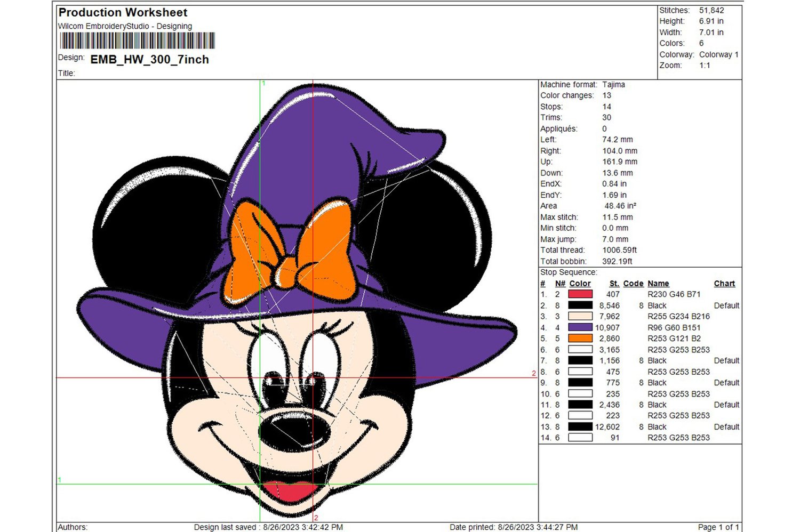800x532 pixels.
Task: Click the 'N#' column header
Action: [x=560, y=284]
